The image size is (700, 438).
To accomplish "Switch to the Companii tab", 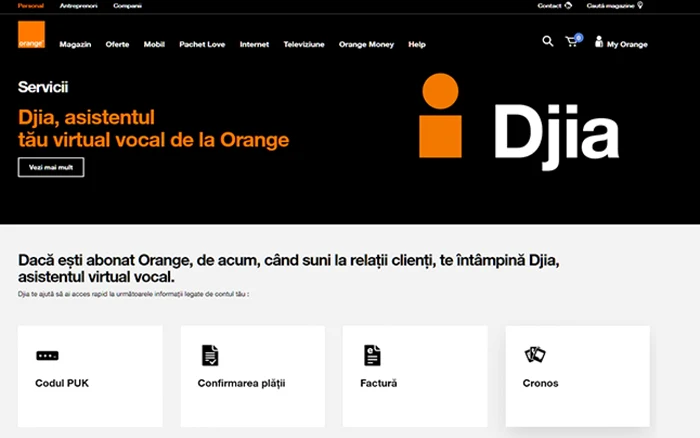I will [x=127, y=6].
